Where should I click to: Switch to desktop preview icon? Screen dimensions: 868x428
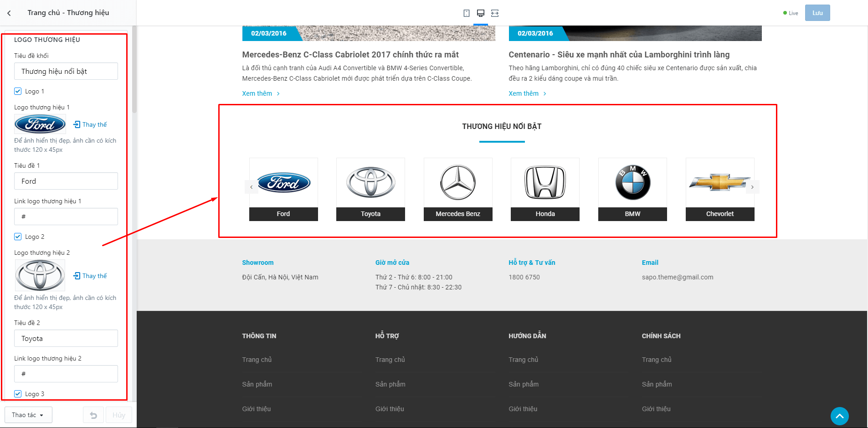coord(481,13)
